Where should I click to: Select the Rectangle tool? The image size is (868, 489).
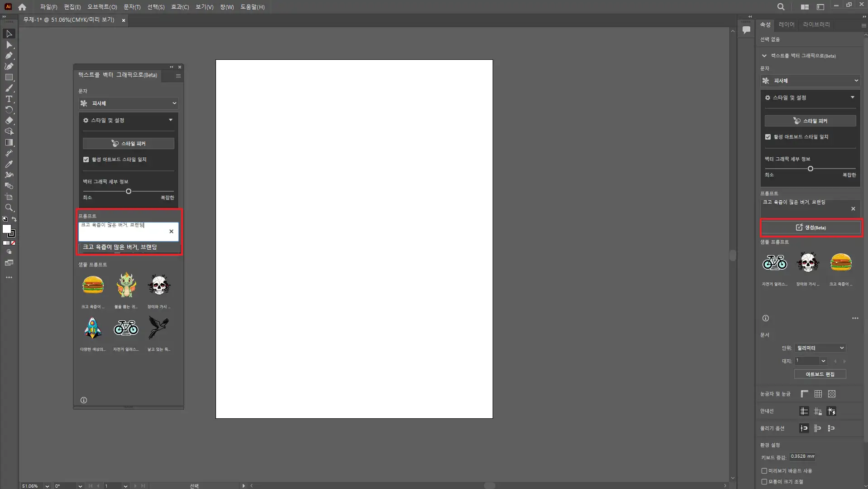(x=9, y=77)
